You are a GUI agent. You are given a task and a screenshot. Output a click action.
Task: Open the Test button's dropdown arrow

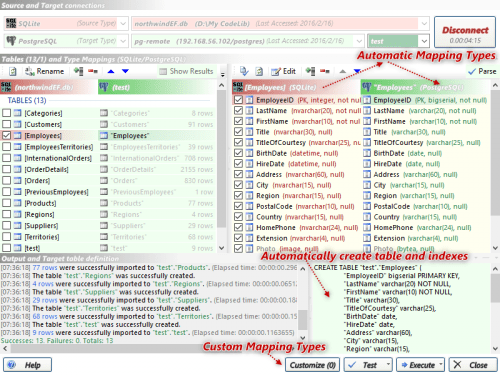tap(388, 364)
